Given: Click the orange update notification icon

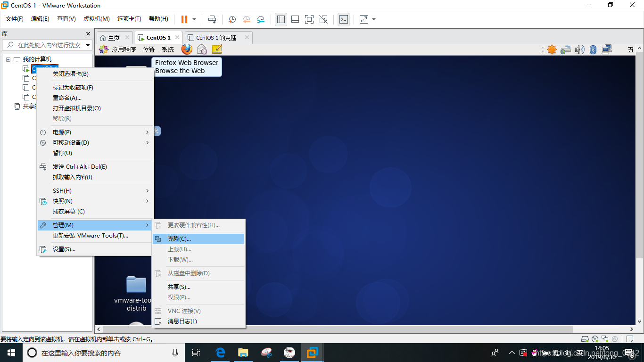Looking at the screenshot, I should click(x=552, y=49).
